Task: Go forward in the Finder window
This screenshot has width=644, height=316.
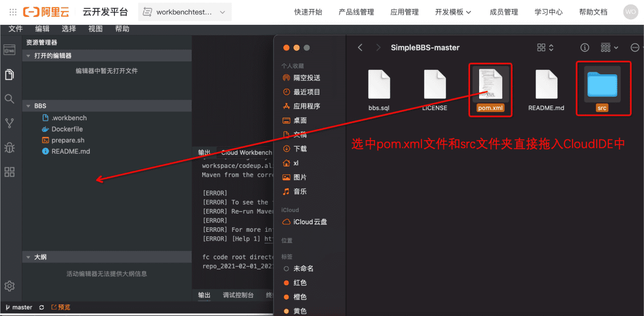Action: (378, 48)
